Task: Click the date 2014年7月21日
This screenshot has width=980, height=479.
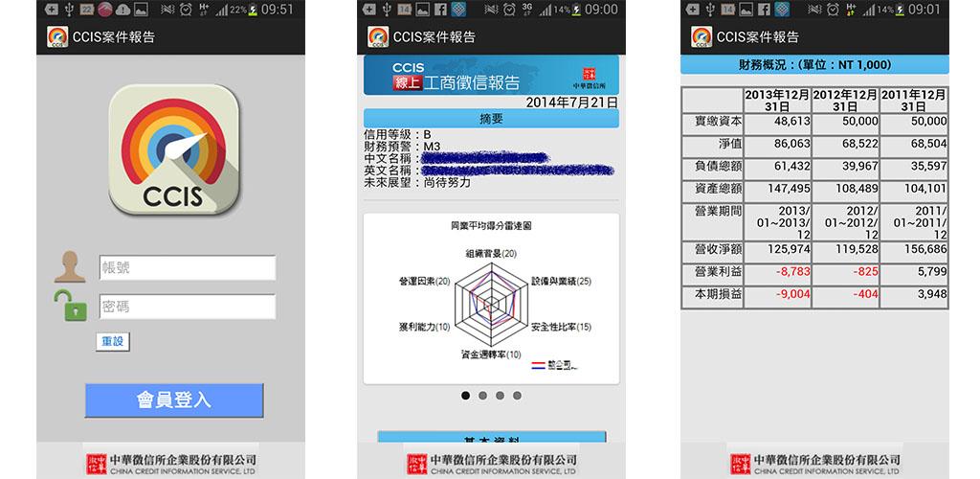Action: click(572, 102)
